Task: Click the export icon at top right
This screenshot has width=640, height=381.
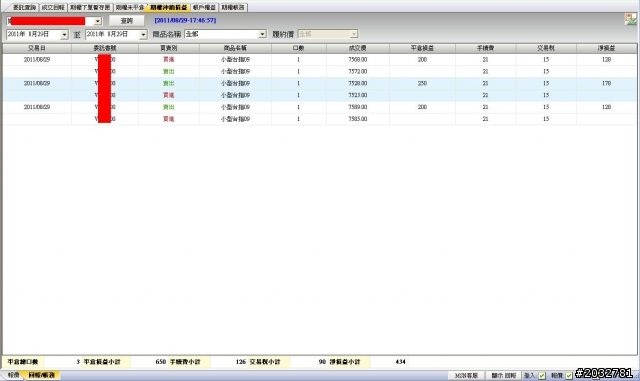Action: (630, 19)
